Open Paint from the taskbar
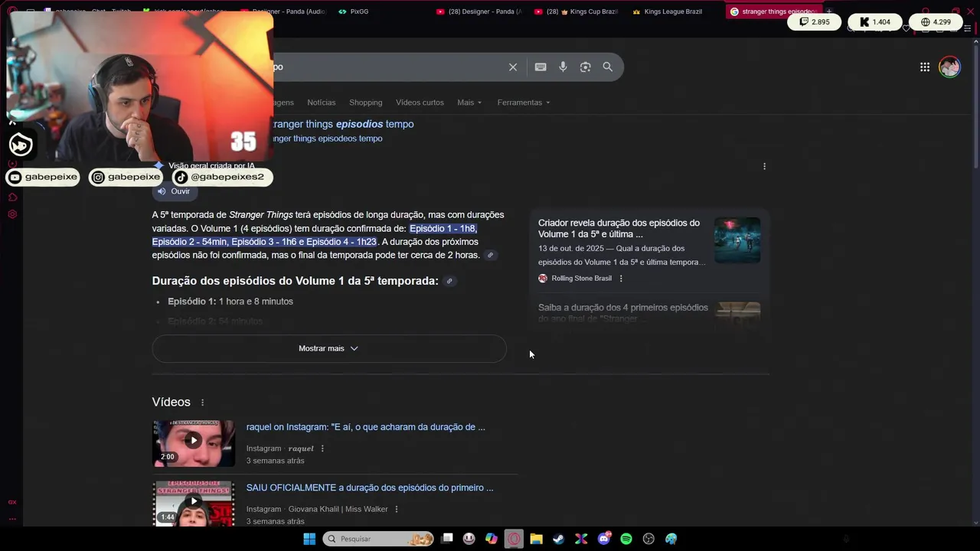Image resolution: width=980 pixels, height=551 pixels. [x=671, y=539]
